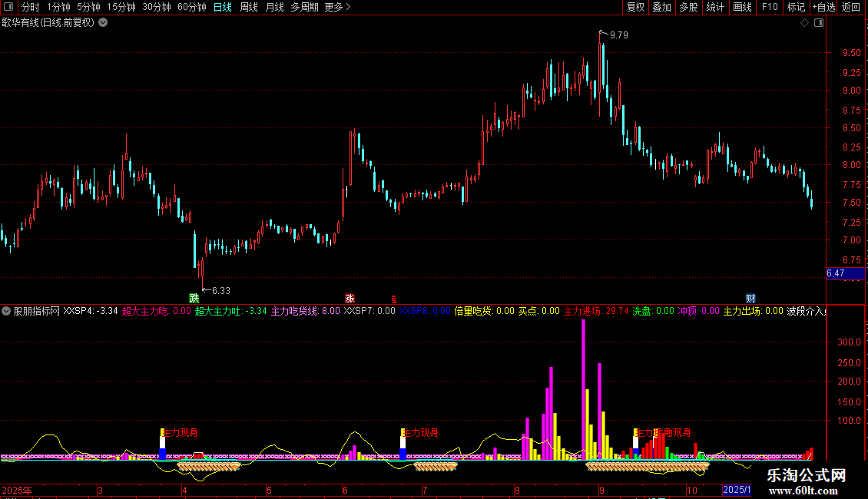The width and height of the screenshot is (868, 499).
Task: Expand the 股朋指标网 indicator dropdown
Action: (6, 312)
